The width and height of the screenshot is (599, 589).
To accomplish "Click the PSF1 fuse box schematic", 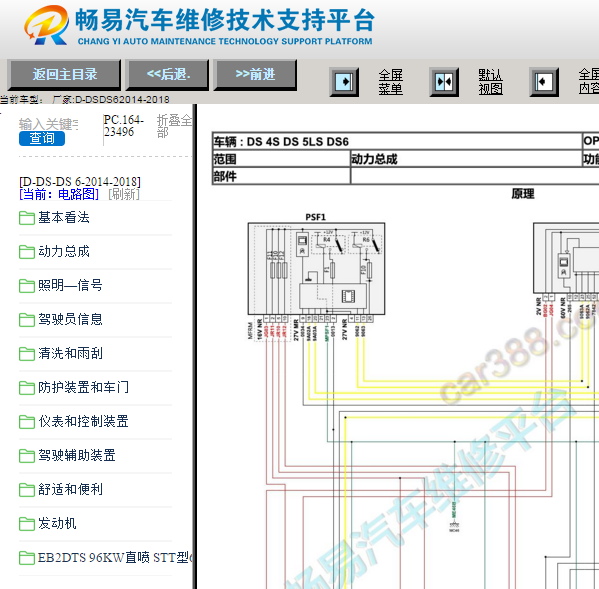I will click(x=316, y=269).
